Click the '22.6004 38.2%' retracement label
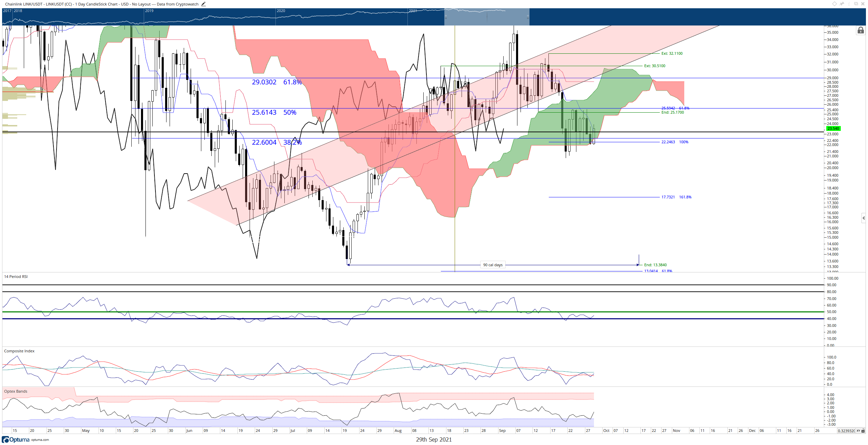868x445 pixels. 277,142
